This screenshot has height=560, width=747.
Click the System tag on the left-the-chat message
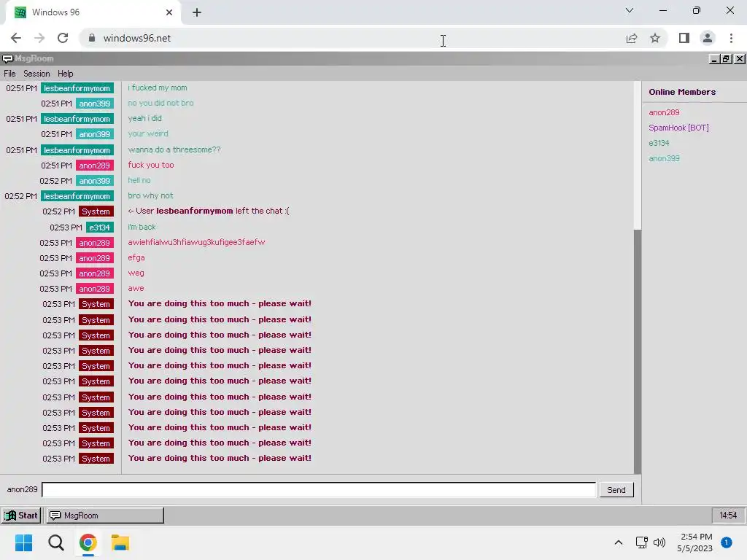point(96,211)
